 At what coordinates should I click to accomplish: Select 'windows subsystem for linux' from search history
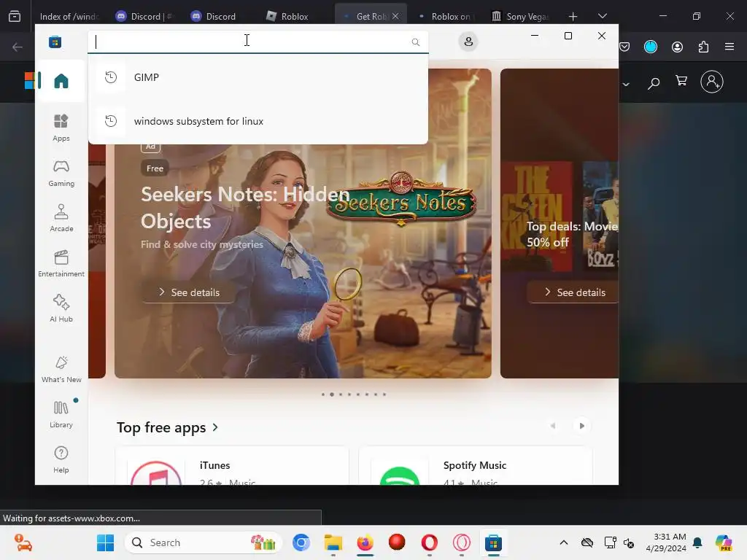(x=258, y=121)
